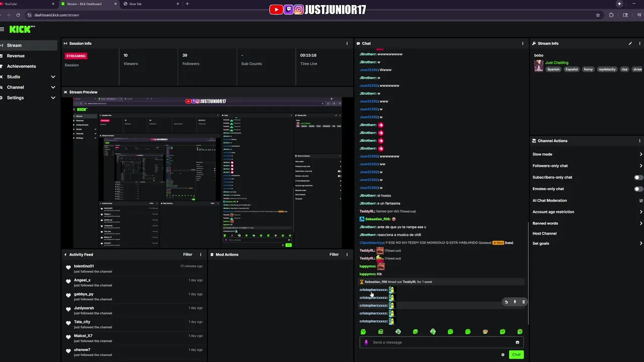Expand the Channel sidebar section
Viewport: 644px width, 362px height.
[x=53, y=87]
